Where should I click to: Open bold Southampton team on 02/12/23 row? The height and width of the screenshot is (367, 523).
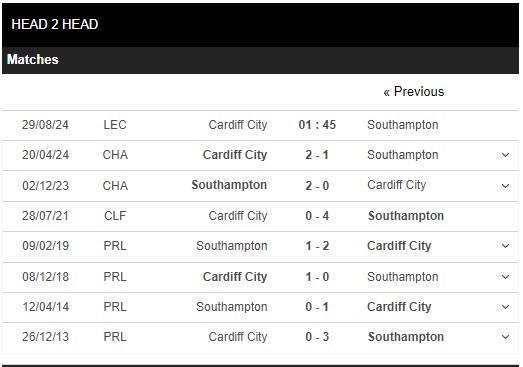coord(229,185)
